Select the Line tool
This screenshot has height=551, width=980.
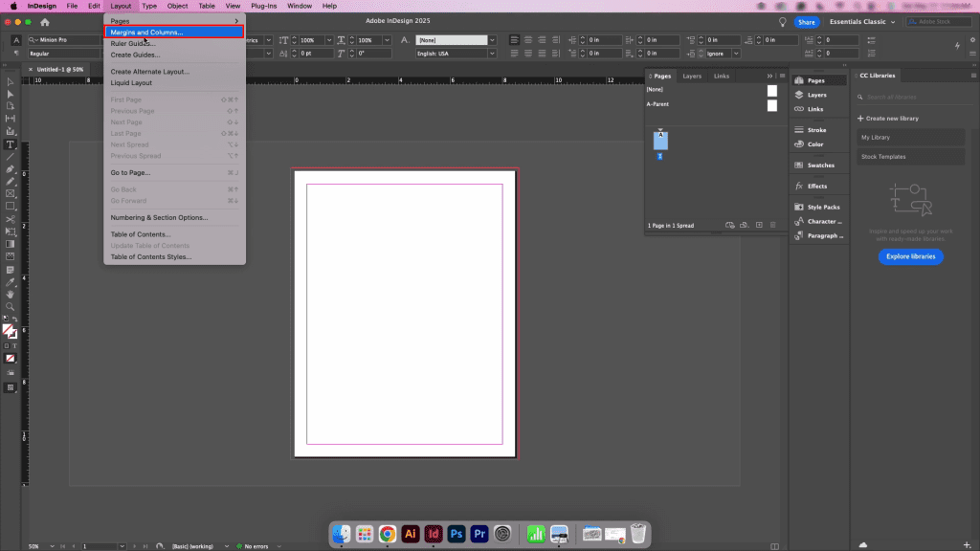point(11,158)
